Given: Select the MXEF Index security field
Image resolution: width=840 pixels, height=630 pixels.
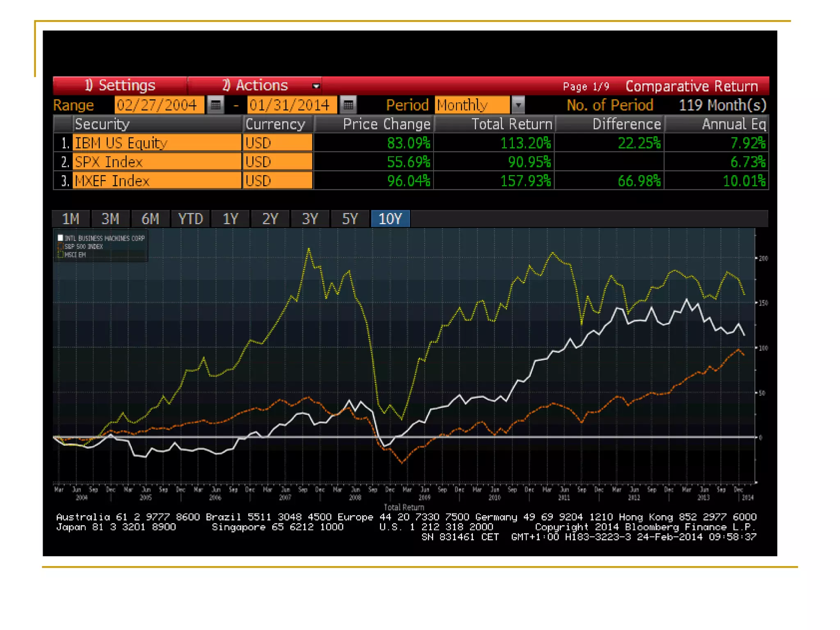Looking at the screenshot, I should [x=157, y=181].
